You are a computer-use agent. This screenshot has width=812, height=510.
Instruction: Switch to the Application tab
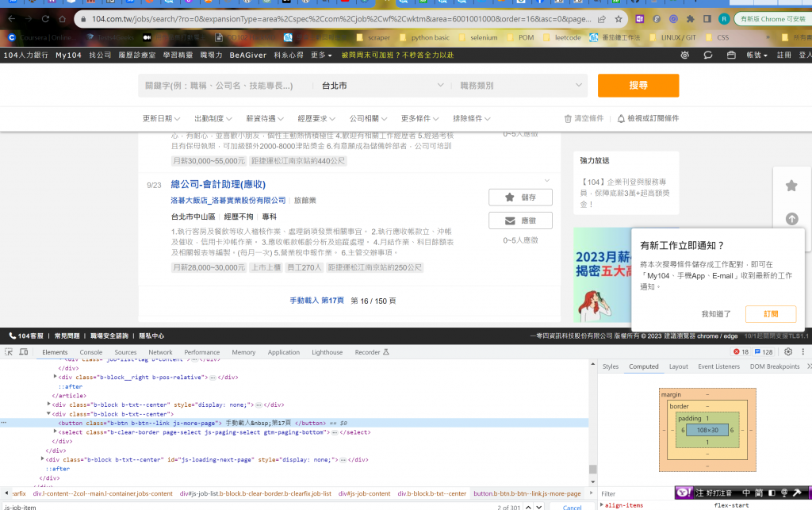pyautogui.click(x=284, y=352)
